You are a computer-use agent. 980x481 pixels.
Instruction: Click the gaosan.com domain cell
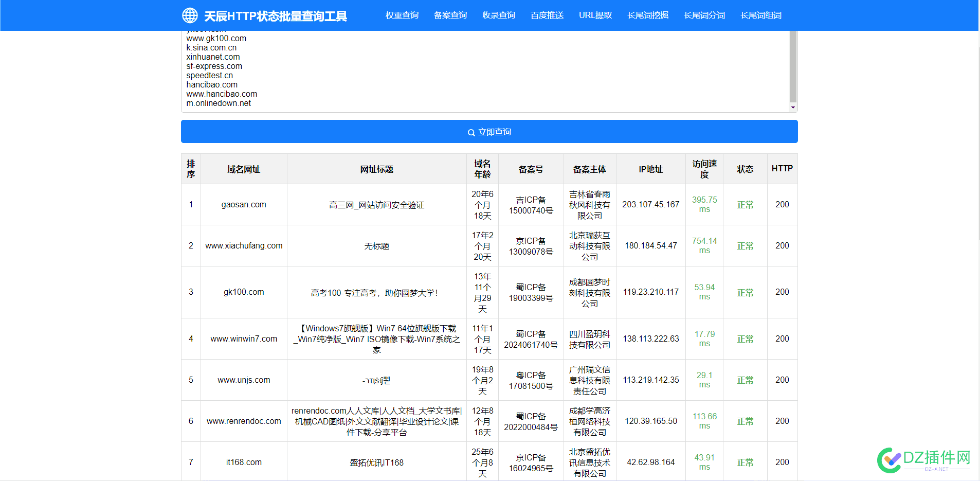[x=244, y=205]
